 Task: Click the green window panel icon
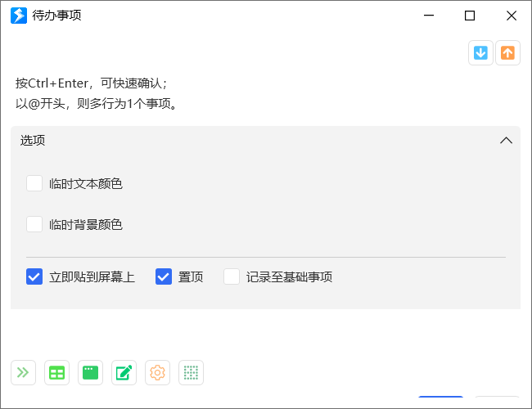(x=90, y=372)
